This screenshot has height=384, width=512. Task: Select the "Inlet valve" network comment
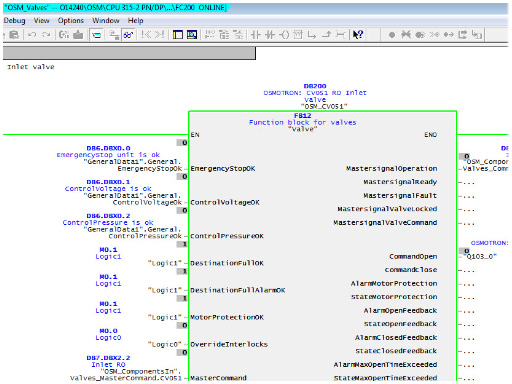click(x=31, y=67)
